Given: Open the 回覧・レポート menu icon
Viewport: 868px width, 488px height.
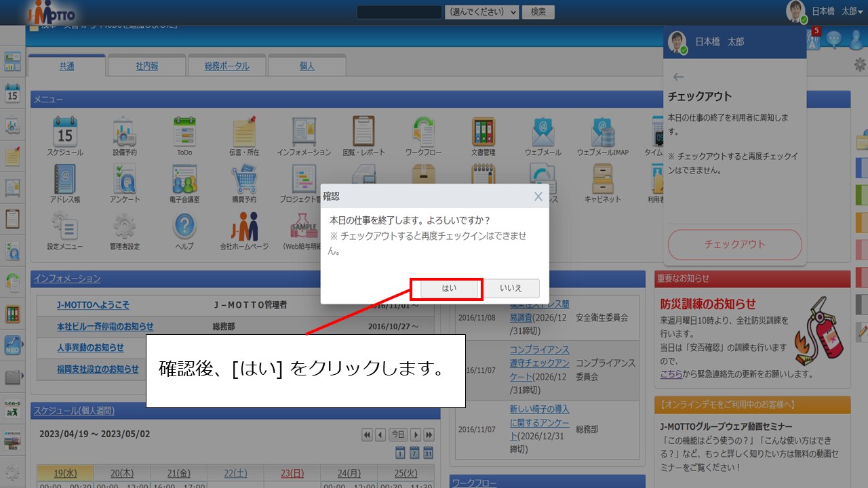Looking at the screenshot, I should pos(363,131).
